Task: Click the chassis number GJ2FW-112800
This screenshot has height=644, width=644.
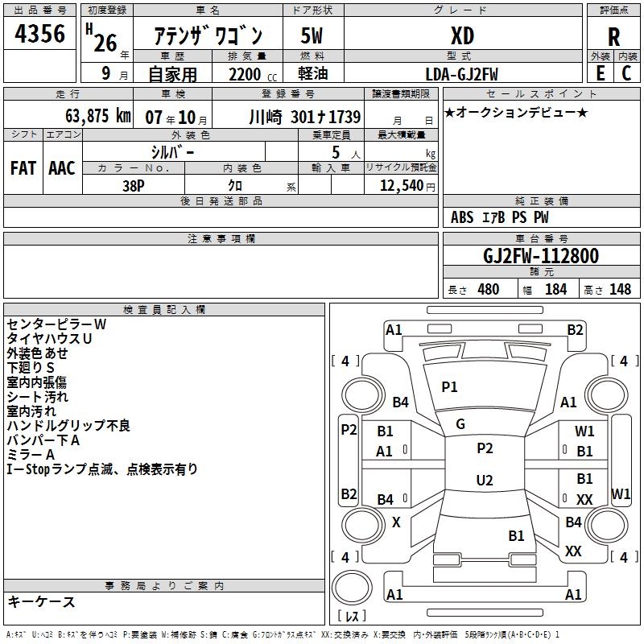Action: pyautogui.click(x=541, y=256)
